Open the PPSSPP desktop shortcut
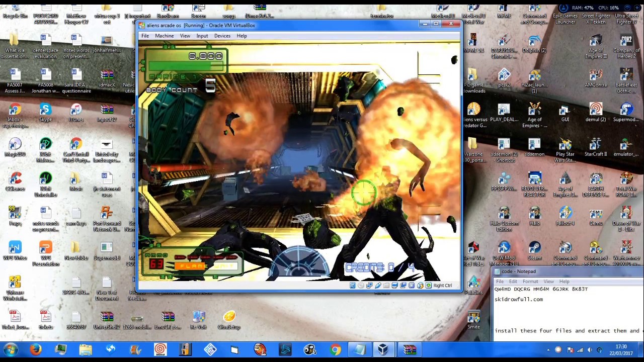The width and height of the screenshot is (644, 362). click(504, 182)
